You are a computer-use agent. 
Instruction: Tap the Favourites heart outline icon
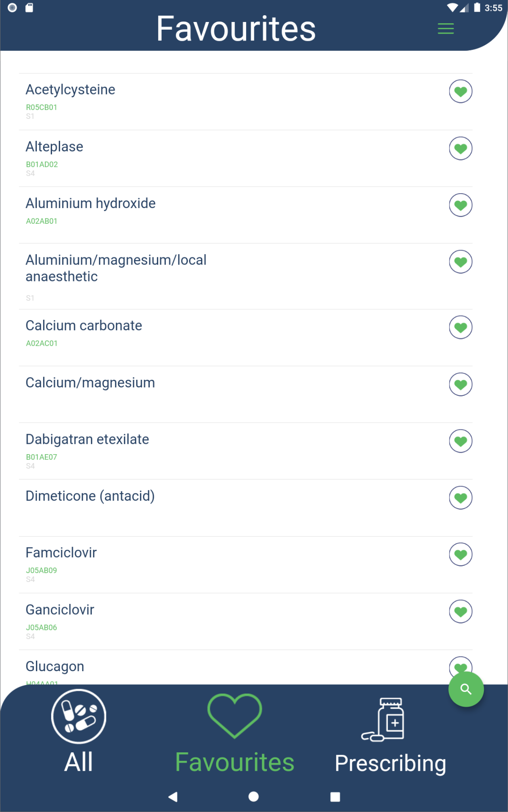pos(235,715)
